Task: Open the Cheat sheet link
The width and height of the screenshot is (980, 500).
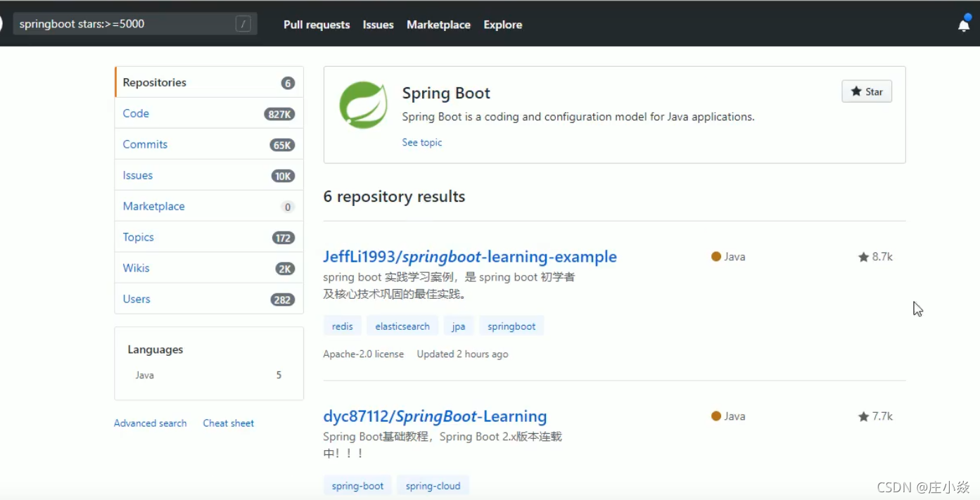Action: coord(229,423)
